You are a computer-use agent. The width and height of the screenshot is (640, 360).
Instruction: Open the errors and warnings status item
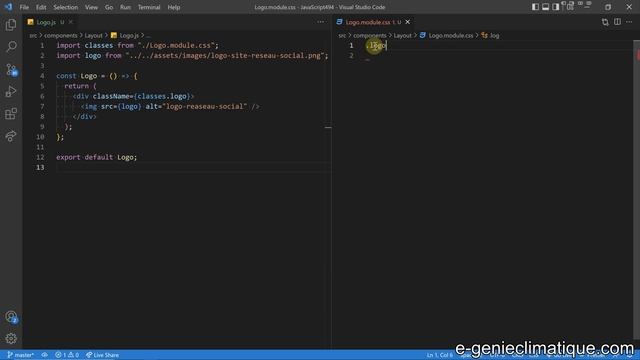67,355
